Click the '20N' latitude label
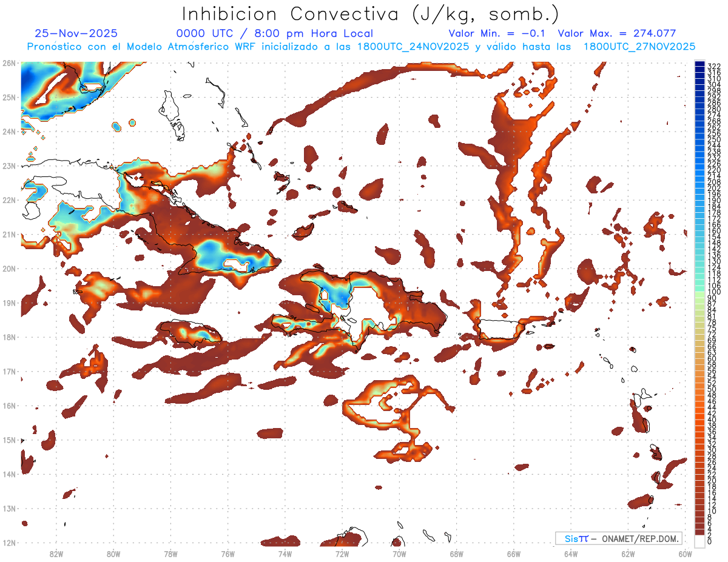The height and width of the screenshot is (562, 728). tap(8, 268)
